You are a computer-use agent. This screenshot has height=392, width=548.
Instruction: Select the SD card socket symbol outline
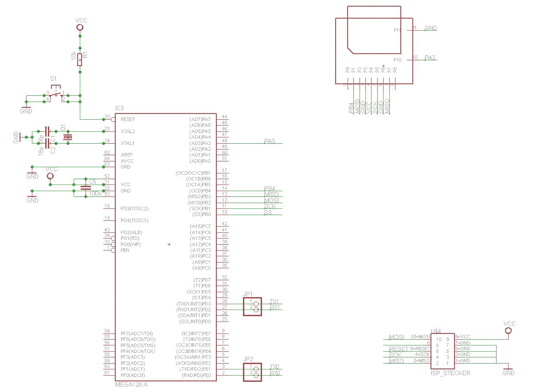pos(374,45)
